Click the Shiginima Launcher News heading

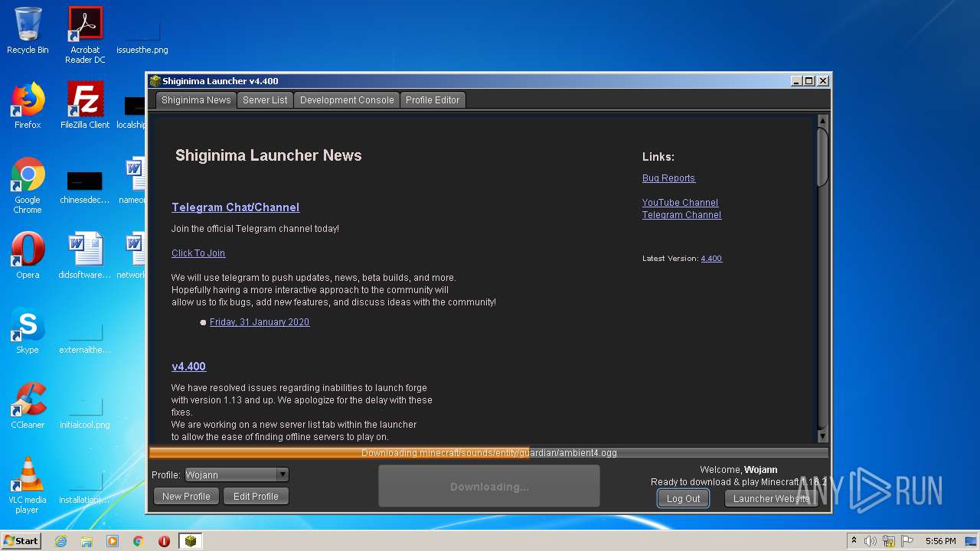(x=268, y=155)
